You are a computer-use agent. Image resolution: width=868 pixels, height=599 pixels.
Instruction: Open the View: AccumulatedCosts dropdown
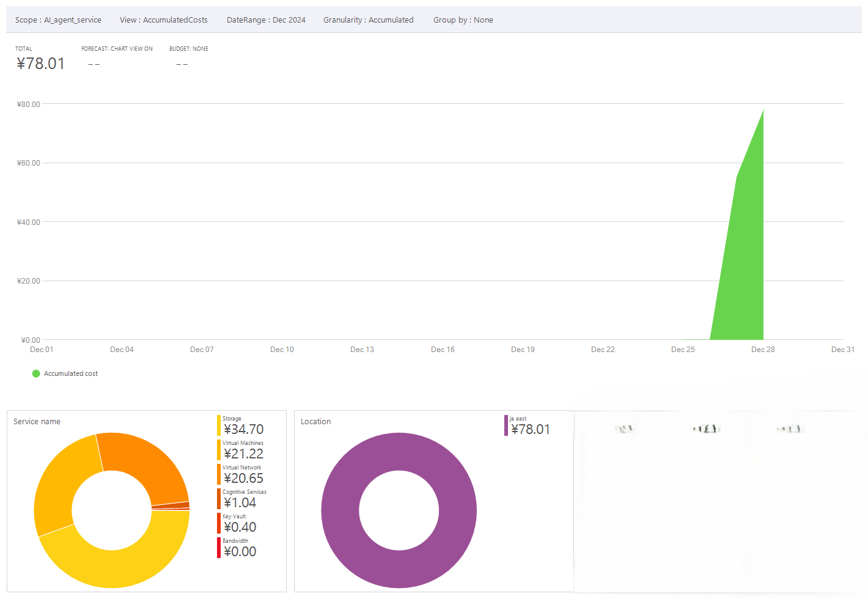(x=163, y=20)
